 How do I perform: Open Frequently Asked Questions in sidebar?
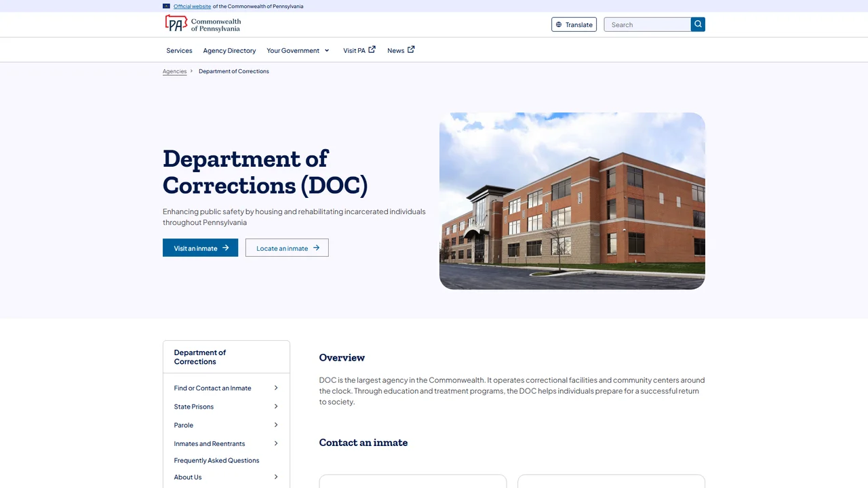pyautogui.click(x=216, y=460)
